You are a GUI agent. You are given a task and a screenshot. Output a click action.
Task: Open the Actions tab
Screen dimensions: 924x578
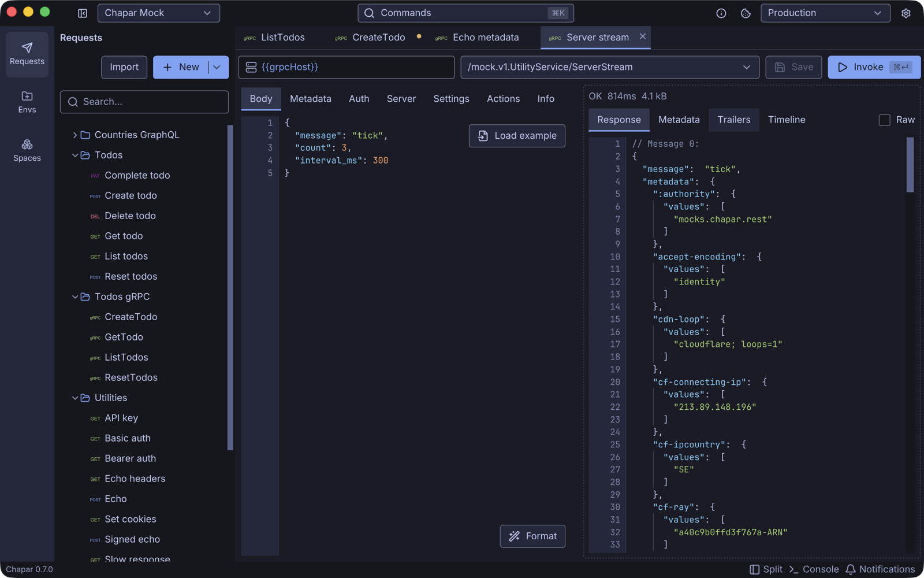[x=504, y=99]
